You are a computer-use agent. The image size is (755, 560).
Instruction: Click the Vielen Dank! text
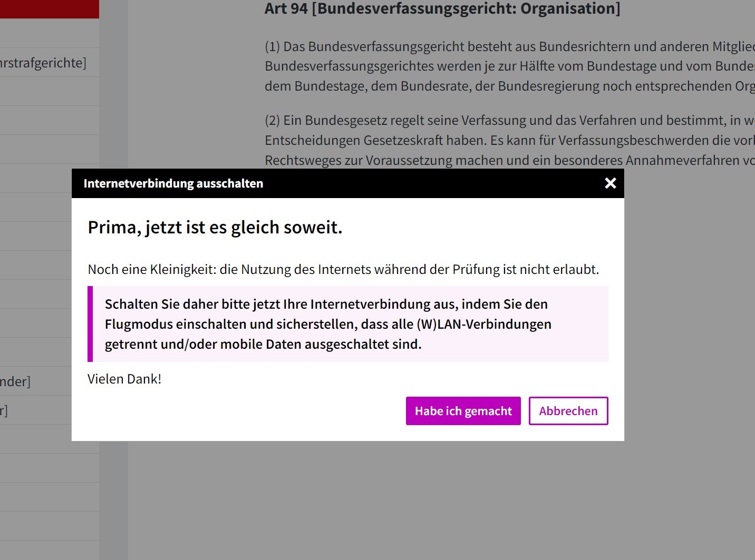[x=124, y=379]
